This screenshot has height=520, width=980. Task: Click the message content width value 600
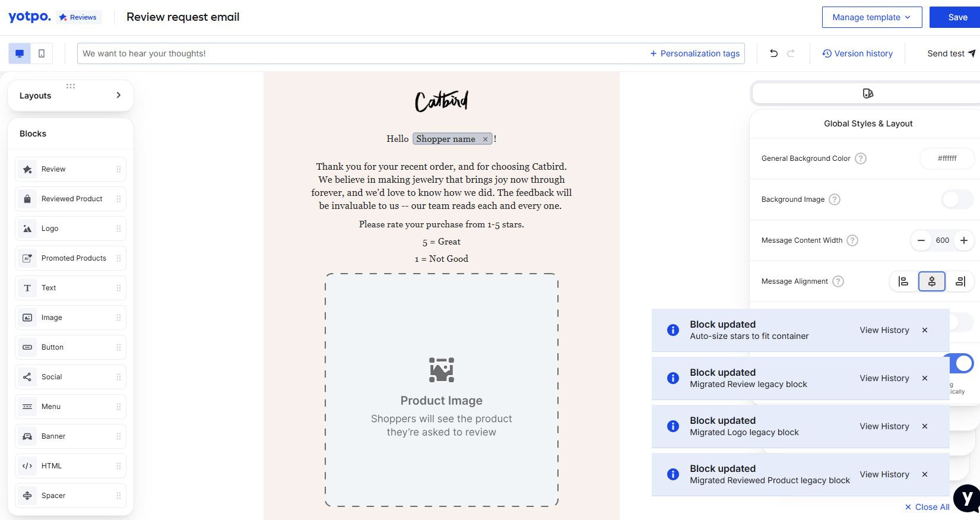(x=943, y=240)
